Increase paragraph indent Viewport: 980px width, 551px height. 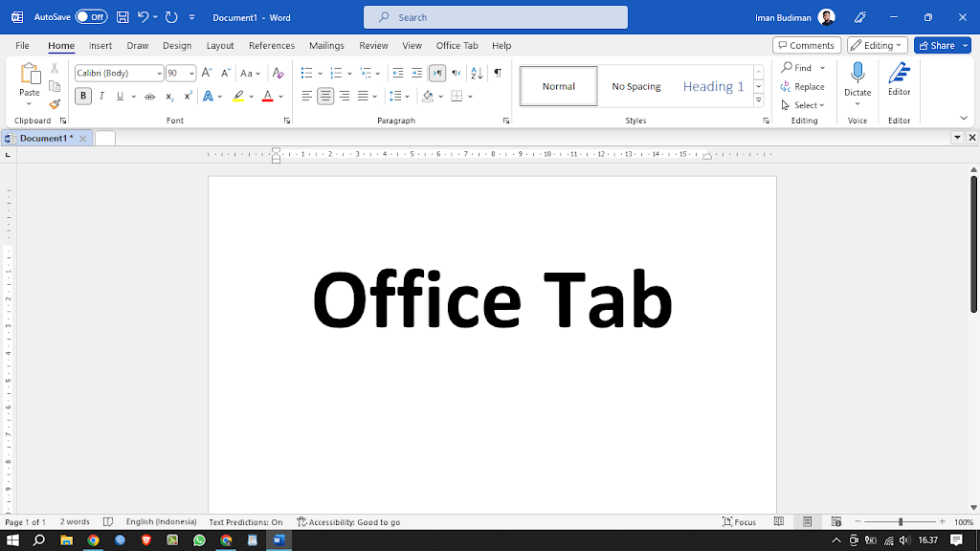tap(416, 73)
